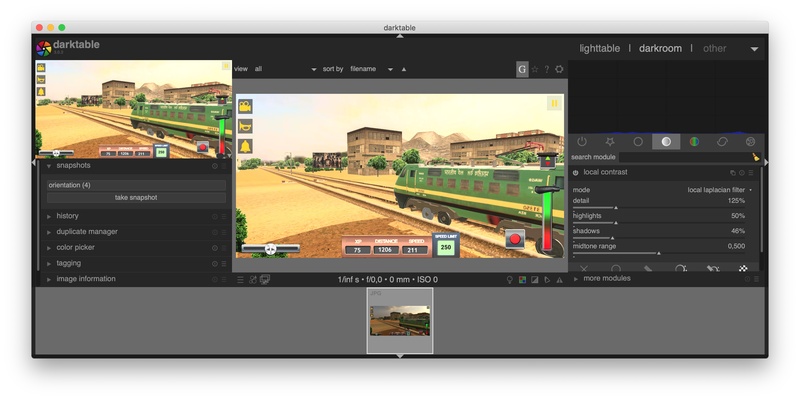800x400 pixels.
Task: Reset the color picker module
Action: [215, 248]
